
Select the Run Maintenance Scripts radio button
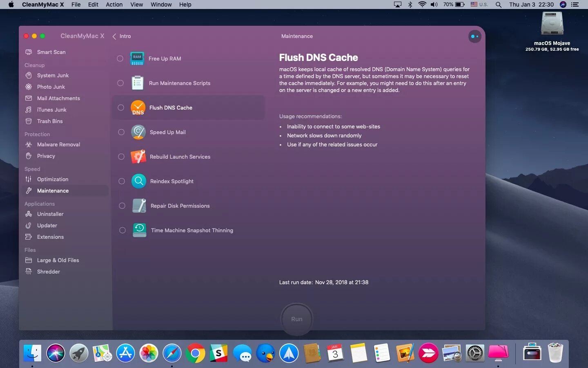[120, 83]
